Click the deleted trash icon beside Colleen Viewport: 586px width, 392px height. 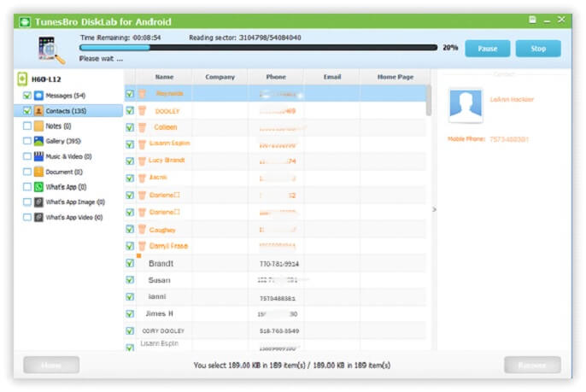point(142,127)
